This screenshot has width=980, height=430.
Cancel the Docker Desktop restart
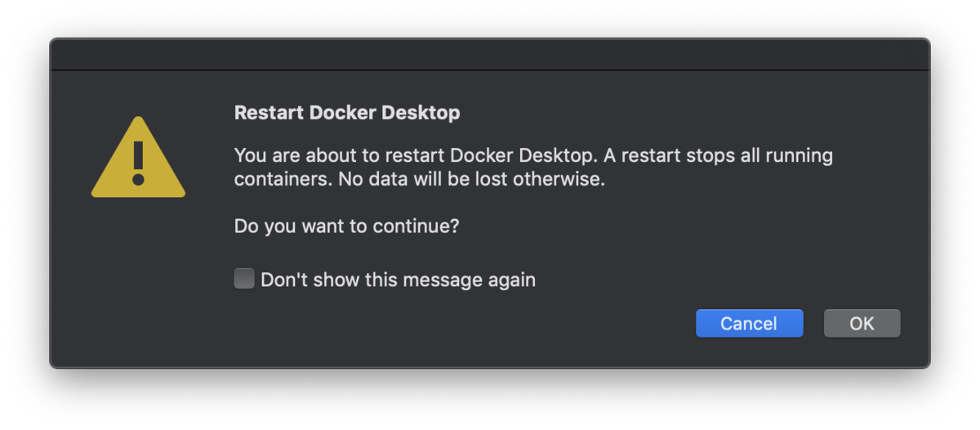pyautogui.click(x=749, y=324)
